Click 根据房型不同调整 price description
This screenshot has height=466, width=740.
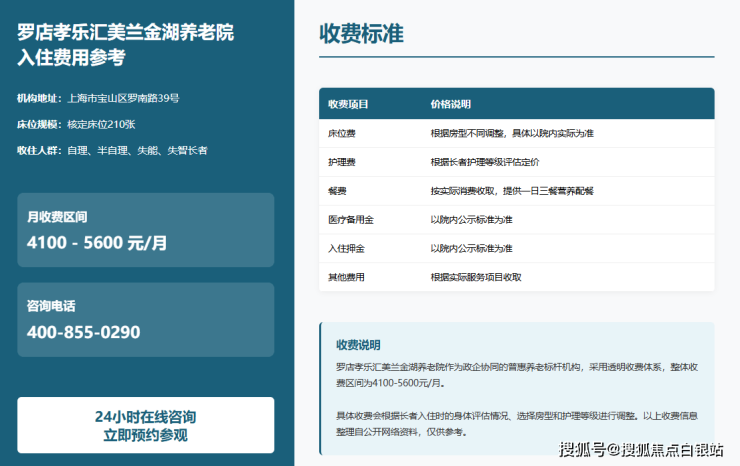(512, 133)
